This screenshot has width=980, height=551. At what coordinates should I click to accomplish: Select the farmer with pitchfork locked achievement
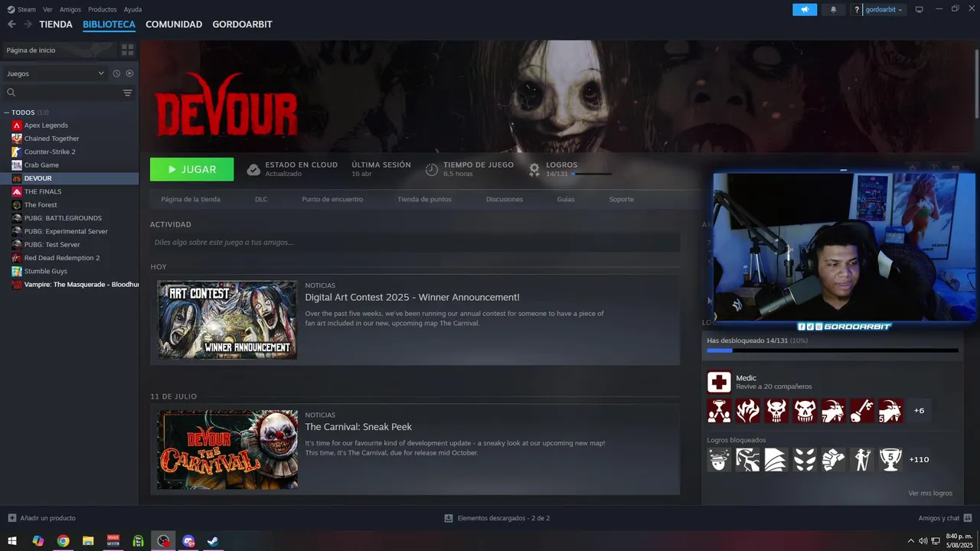(x=862, y=459)
